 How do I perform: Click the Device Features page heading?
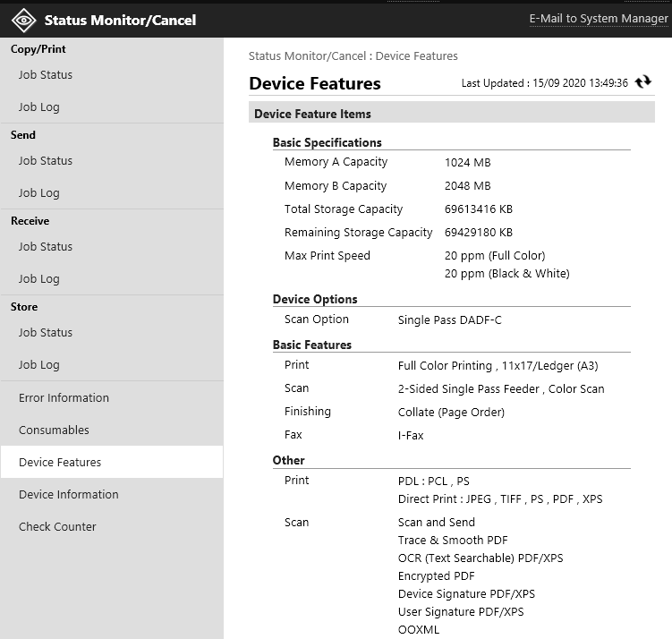[315, 84]
